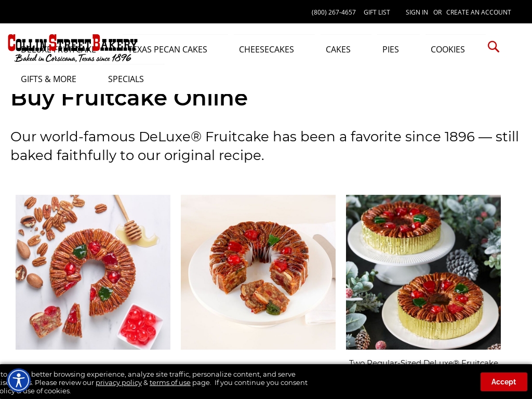532x399 pixels.
Task: Select the Cakes navigation item
Action: pyautogui.click(x=338, y=49)
